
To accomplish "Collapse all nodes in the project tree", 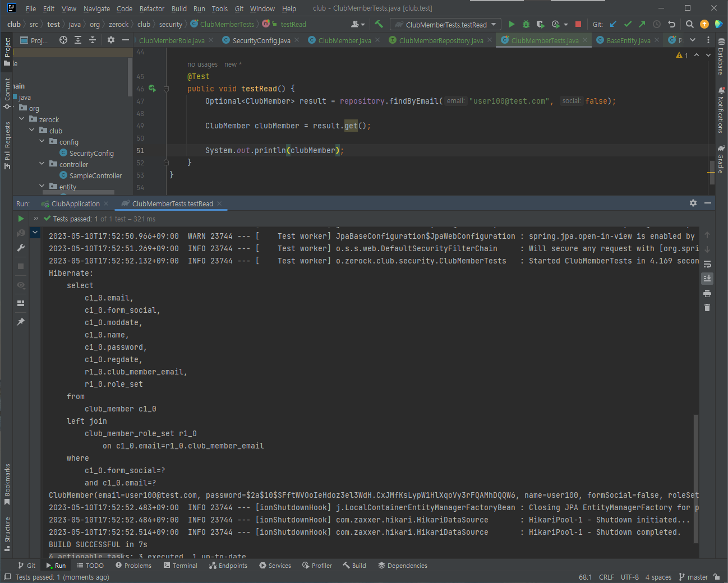I will (93, 40).
